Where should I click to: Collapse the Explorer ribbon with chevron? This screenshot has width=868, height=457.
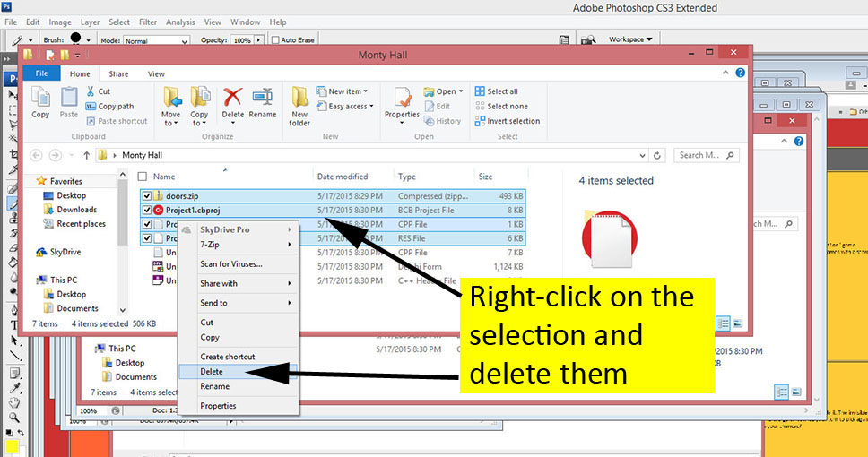[725, 73]
